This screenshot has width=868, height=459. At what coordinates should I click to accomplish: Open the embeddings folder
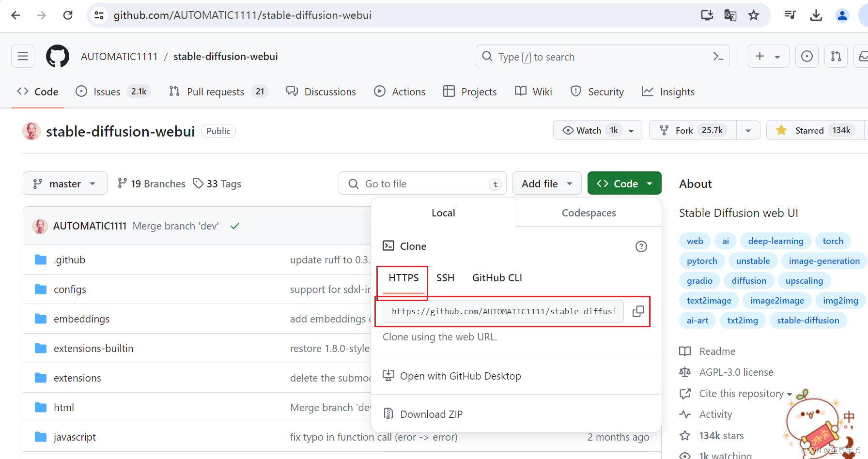81,319
